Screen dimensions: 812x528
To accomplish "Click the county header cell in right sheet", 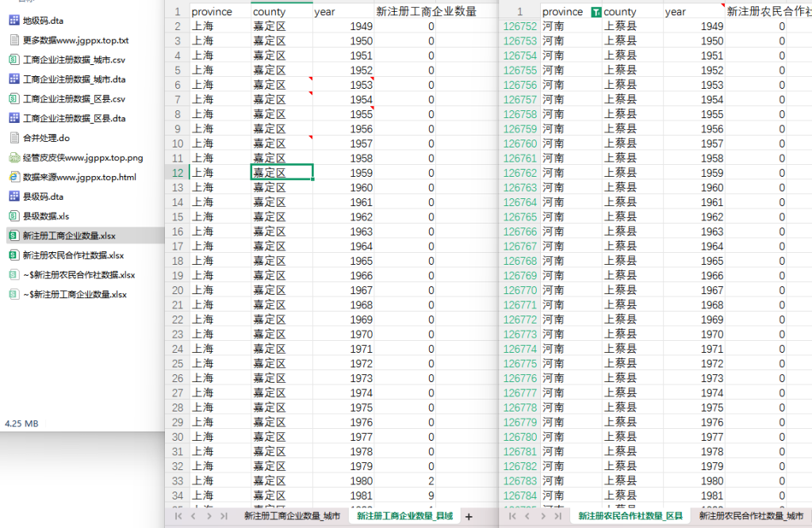I will coord(632,11).
